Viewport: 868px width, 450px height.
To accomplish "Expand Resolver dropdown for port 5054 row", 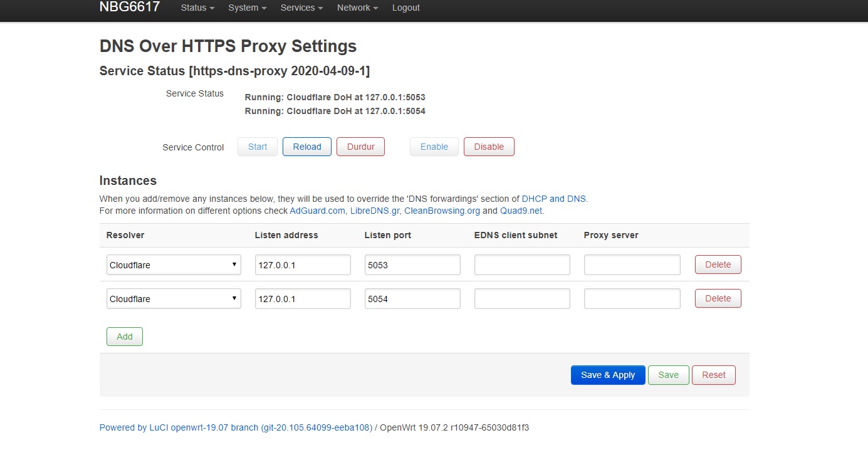I will pyautogui.click(x=174, y=298).
